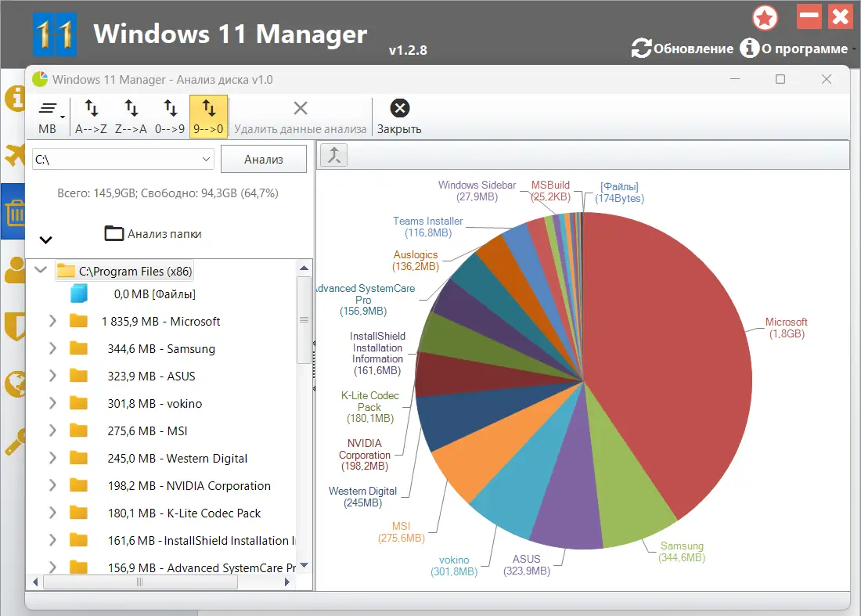Open the user Customization sidebar icon
The width and height of the screenshot is (861, 616).
pyautogui.click(x=15, y=269)
